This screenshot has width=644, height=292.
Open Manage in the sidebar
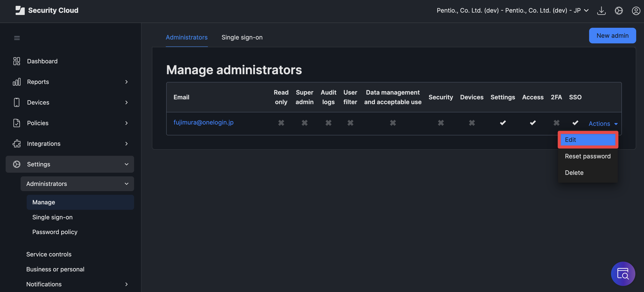tap(80, 202)
